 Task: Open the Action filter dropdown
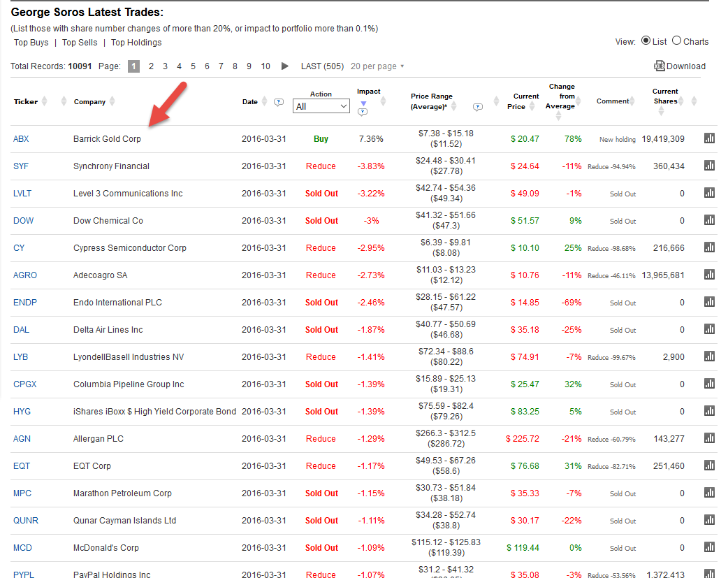pos(321,106)
